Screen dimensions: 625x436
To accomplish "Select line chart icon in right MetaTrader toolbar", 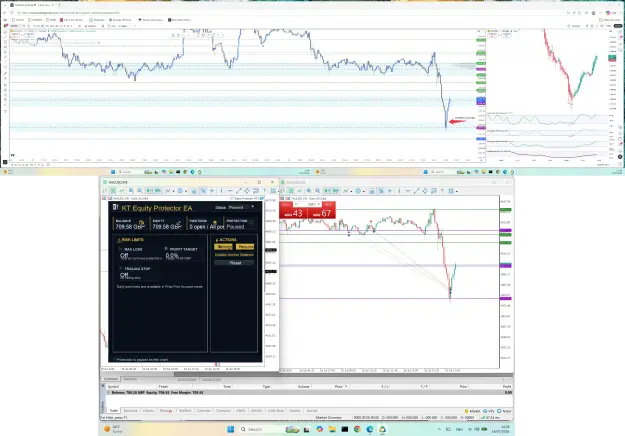I will point(300,191).
